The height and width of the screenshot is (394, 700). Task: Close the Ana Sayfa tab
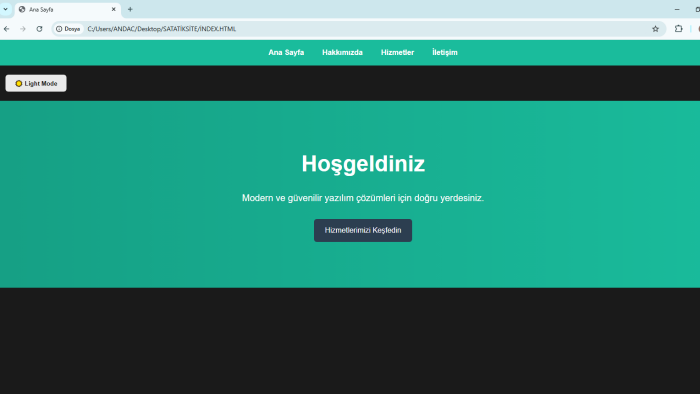113,9
